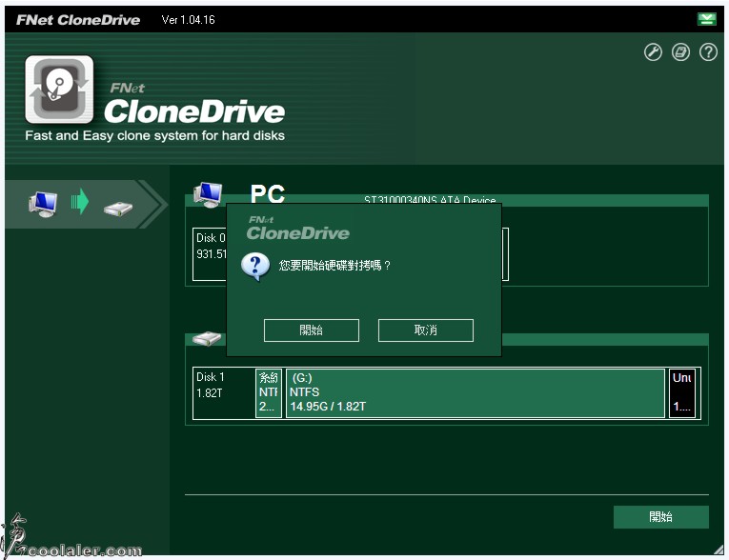
Task: Confirm cloning with dialog 開始 button
Action: pos(311,330)
